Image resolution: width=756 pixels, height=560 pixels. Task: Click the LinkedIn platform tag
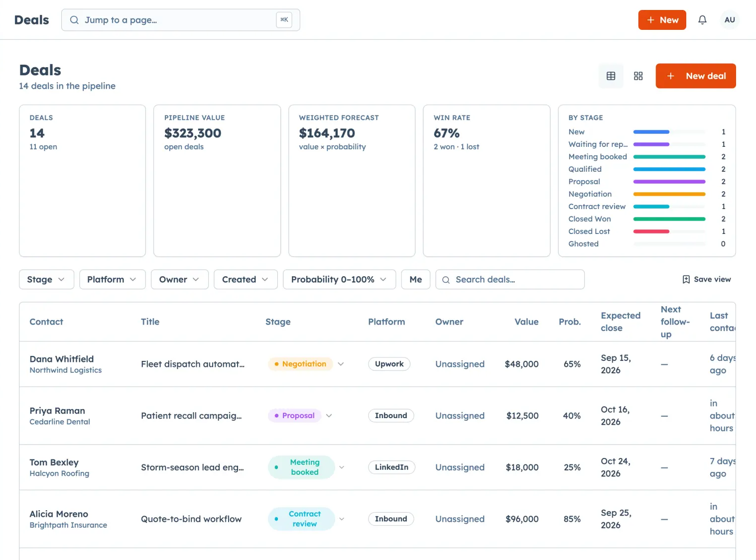pos(391,467)
